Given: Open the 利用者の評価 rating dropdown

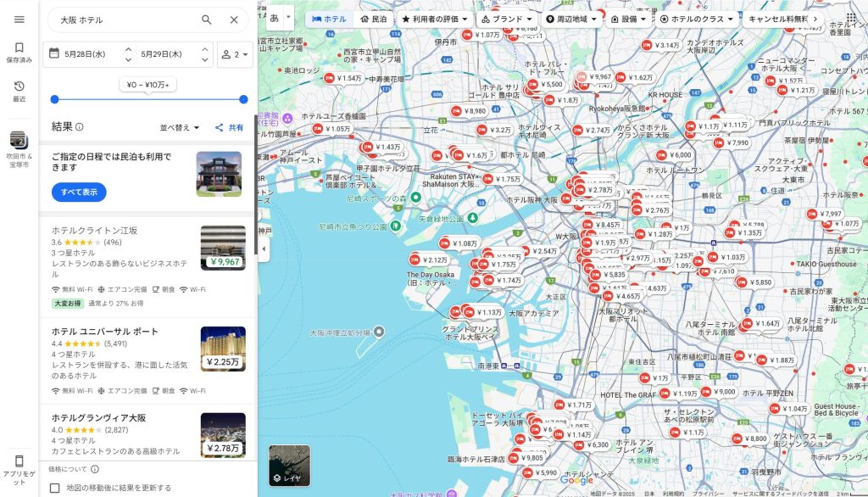Looking at the screenshot, I should tap(435, 19).
